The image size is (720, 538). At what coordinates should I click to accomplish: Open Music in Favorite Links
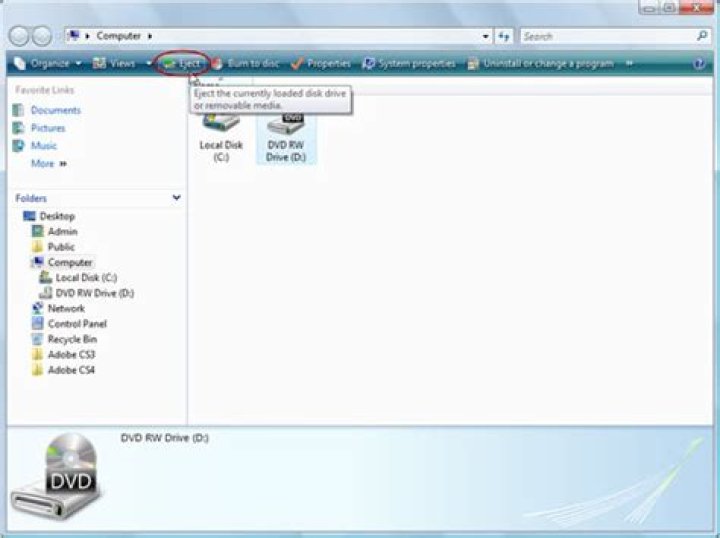(44, 146)
